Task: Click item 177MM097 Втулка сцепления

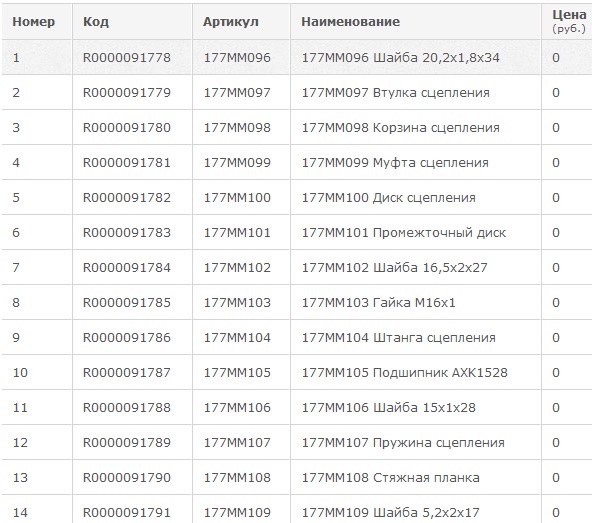Action: point(395,93)
